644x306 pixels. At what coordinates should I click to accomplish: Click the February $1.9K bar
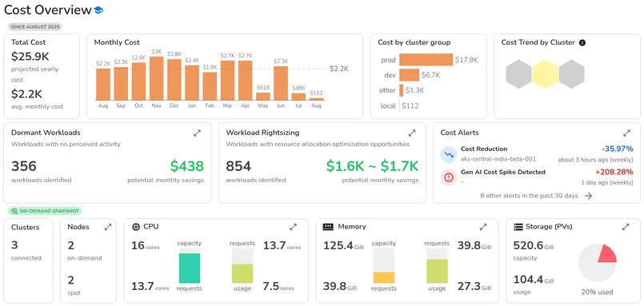[x=210, y=86]
